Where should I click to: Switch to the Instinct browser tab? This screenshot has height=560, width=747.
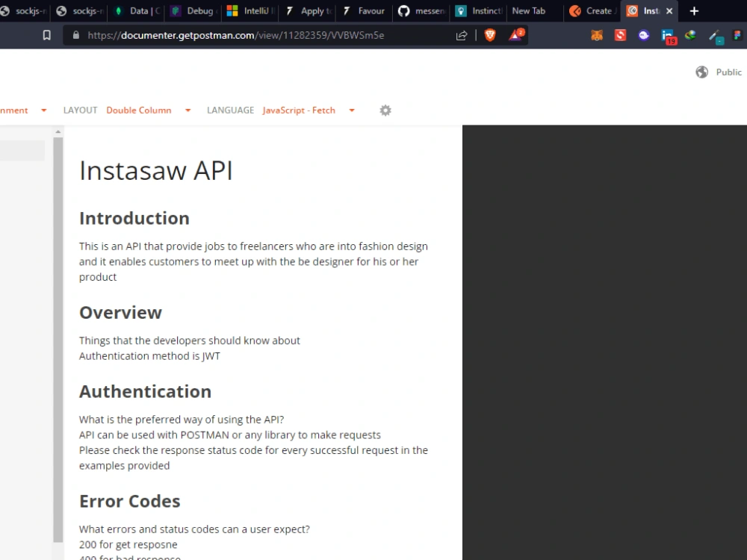pos(477,10)
